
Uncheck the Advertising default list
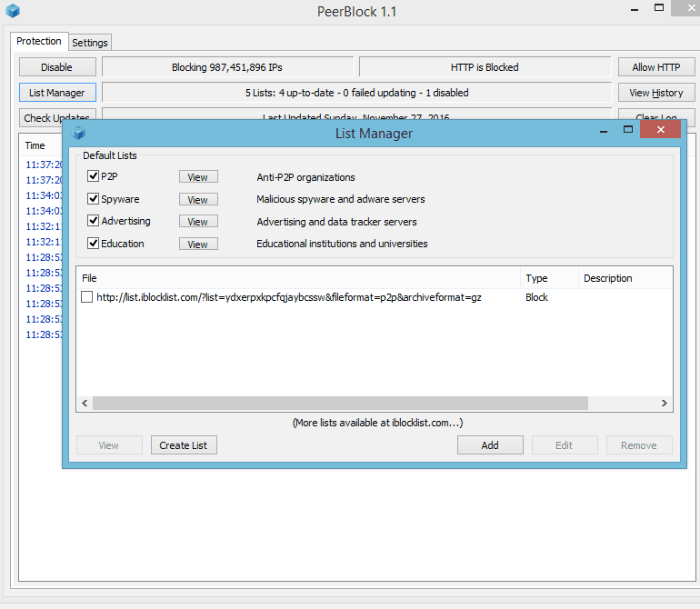click(93, 221)
